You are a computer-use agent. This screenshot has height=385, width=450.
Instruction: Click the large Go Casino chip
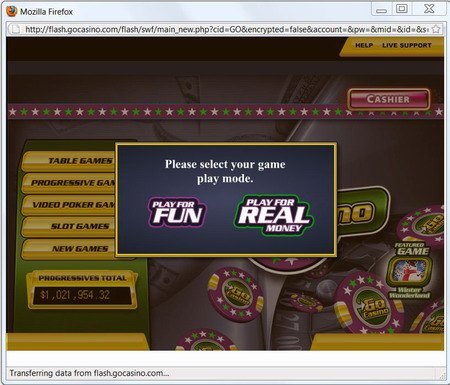click(370, 304)
